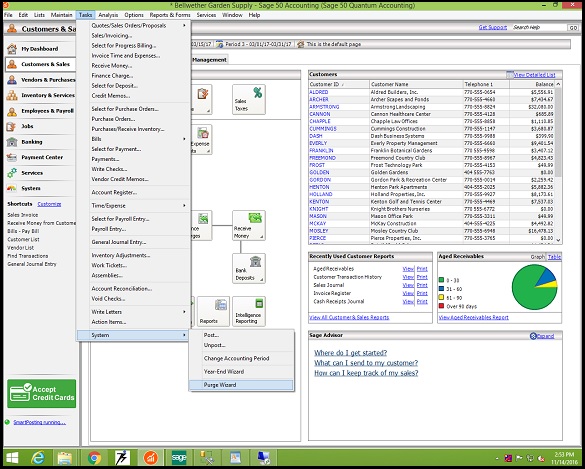Screen dimensions: 585x469
Task: Open Chrome from the taskbar
Action: click(x=94, y=457)
